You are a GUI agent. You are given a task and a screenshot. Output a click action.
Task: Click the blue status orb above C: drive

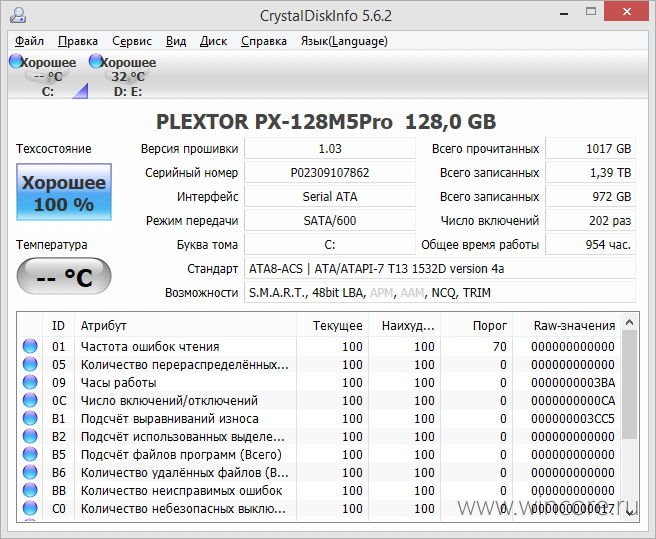point(16,61)
